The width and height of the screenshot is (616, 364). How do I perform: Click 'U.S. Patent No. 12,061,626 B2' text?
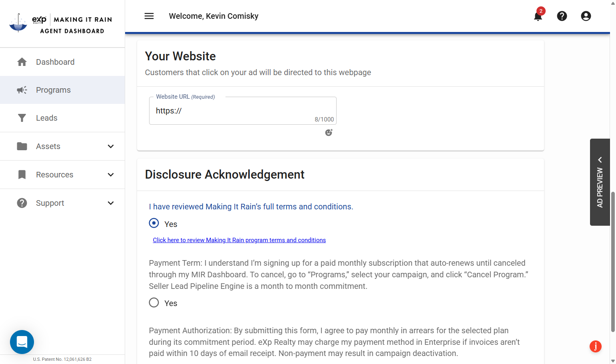(62, 359)
